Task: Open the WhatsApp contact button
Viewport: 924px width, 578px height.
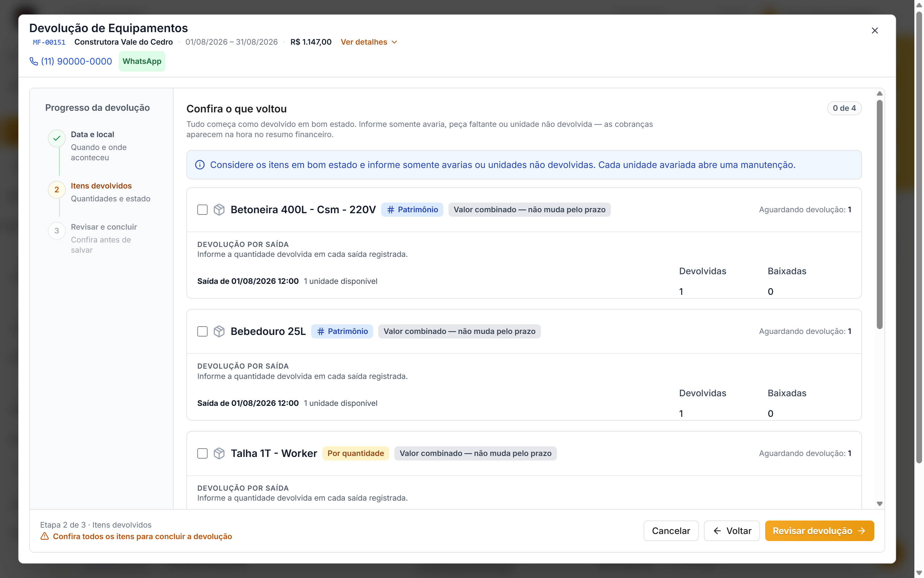Action: tap(142, 61)
